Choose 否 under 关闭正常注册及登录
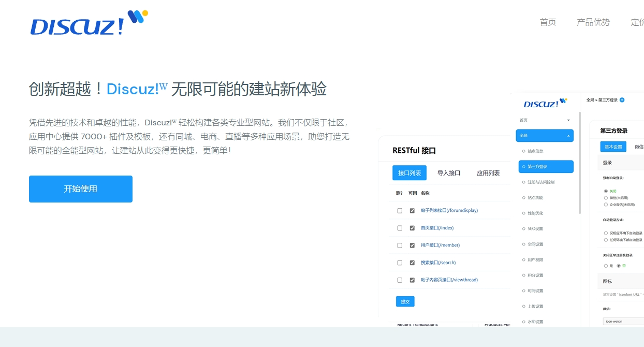 pyautogui.click(x=618, y=266)
